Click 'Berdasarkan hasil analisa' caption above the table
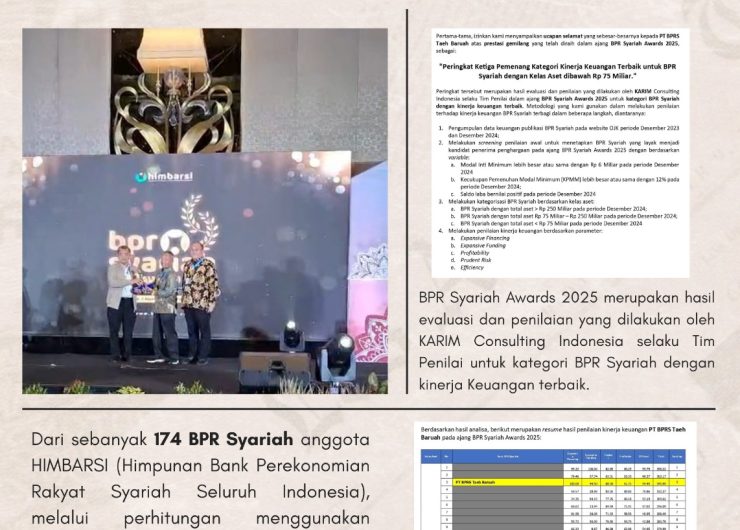The height and width of the screenshot is (530, 740). pos(553,433)
